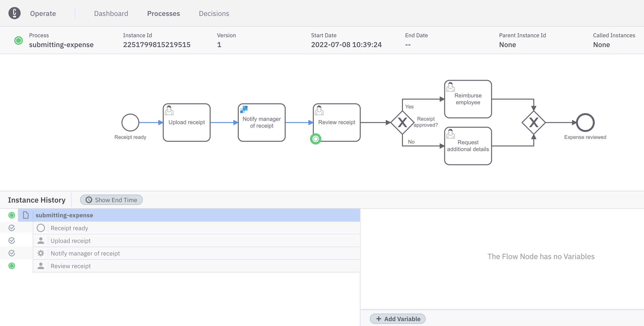
Task: Select Review receipt in Instance History
Action: (71, 266)
